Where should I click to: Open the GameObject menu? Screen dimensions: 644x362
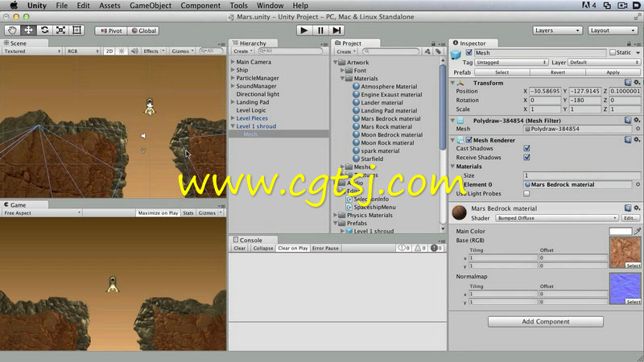coord(151,6)
